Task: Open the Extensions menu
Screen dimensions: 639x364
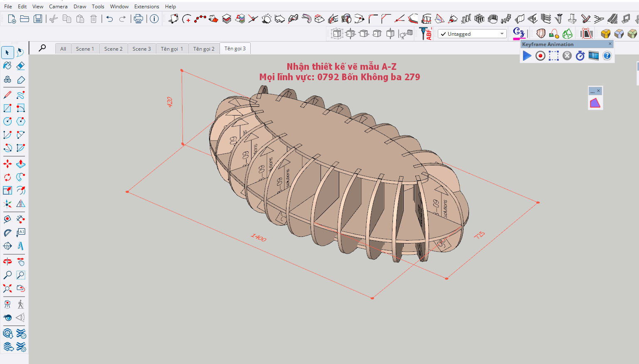Action: (x=146, y=7)
